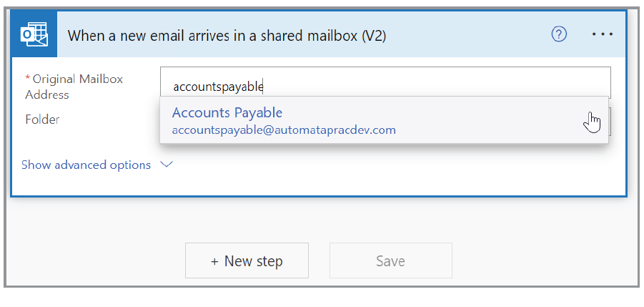
Task: Click the Folder label
Action: [42, 120]
